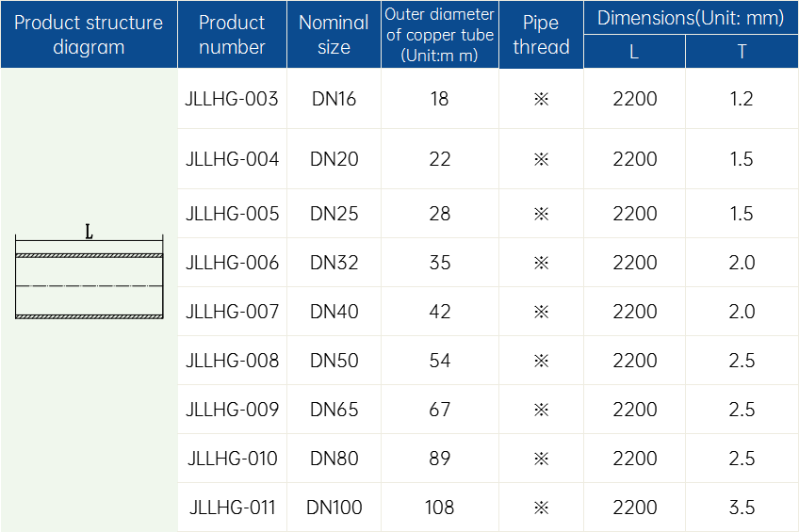Select the Nominal size column header

pyautogui.click(x=334, y=35)
